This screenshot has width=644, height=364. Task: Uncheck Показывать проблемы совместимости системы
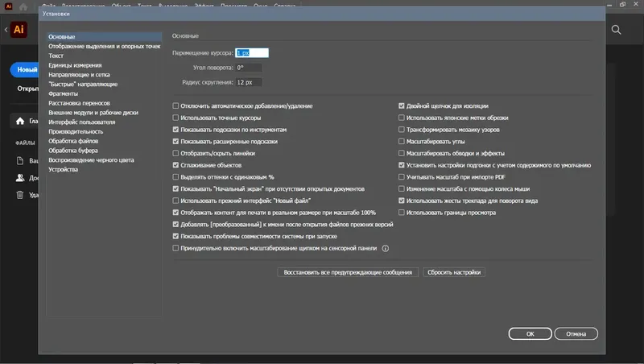click(x=175, y=236)
